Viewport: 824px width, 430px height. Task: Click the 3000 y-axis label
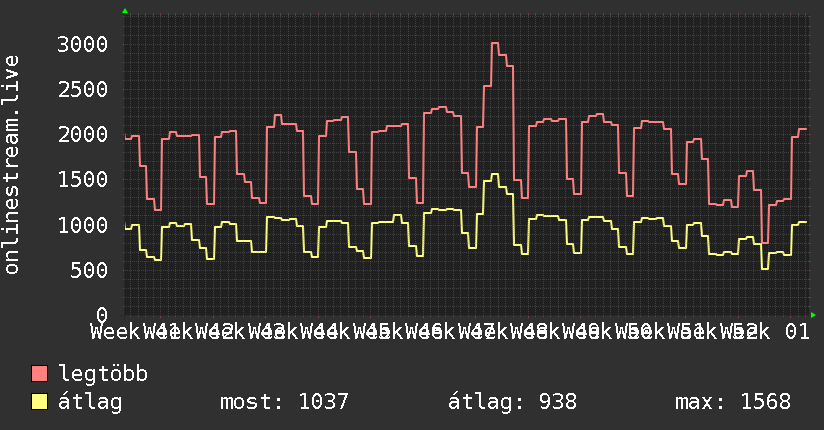coord(83,44)
